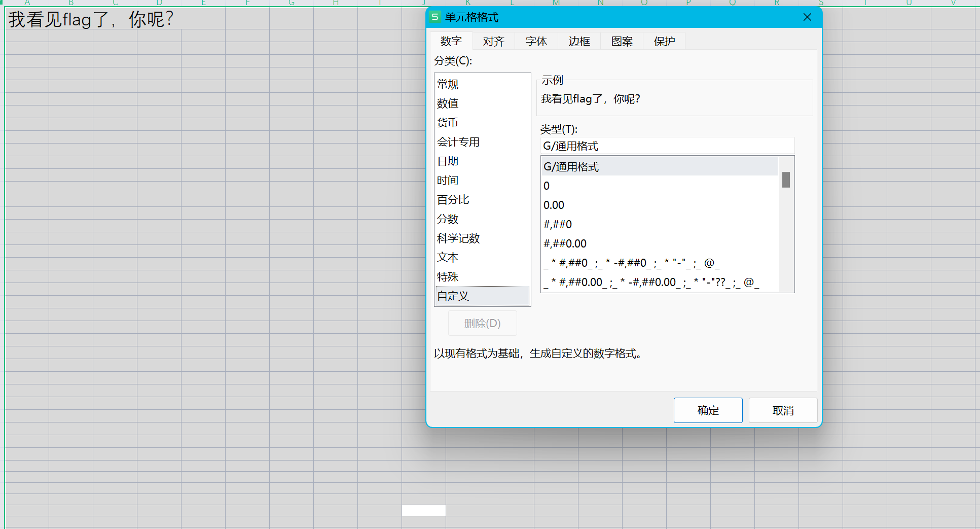The height and width of the screenshot is (529, 980).
Task: Select 时间 category
Action: (482, 181)
